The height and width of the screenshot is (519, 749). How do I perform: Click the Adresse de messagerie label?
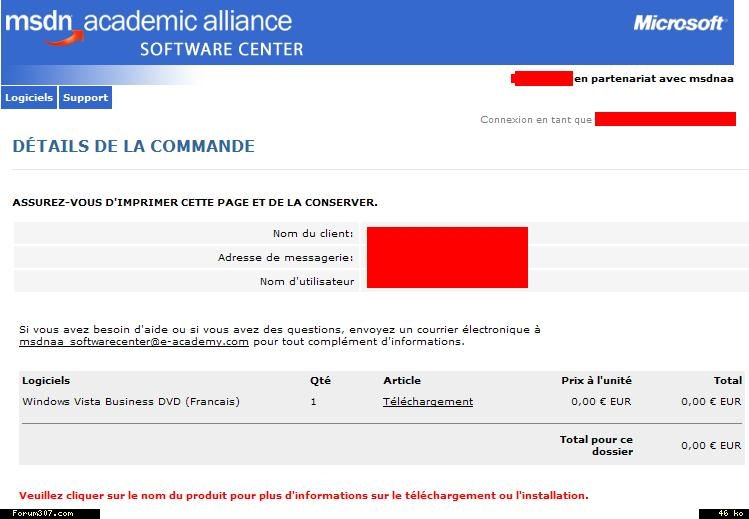pos(286,258)
